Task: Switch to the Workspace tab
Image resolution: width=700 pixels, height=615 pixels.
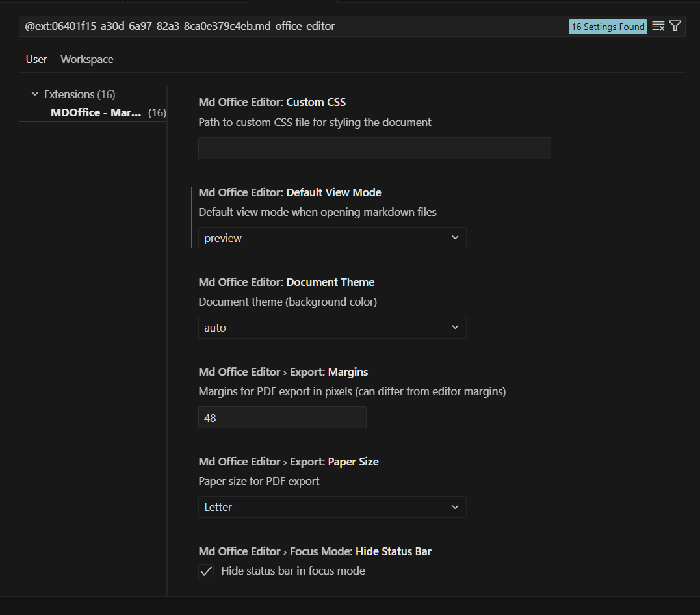Action: coord(86,59)
